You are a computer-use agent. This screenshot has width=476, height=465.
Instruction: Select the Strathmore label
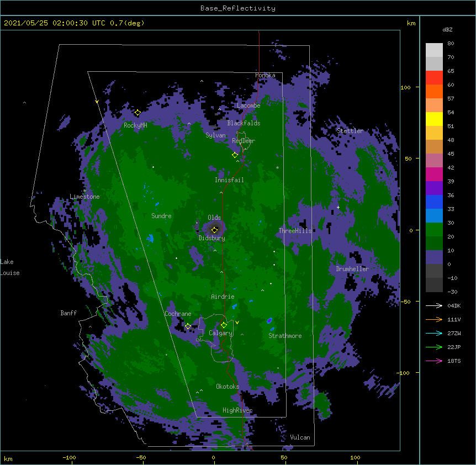pos(285,336)
